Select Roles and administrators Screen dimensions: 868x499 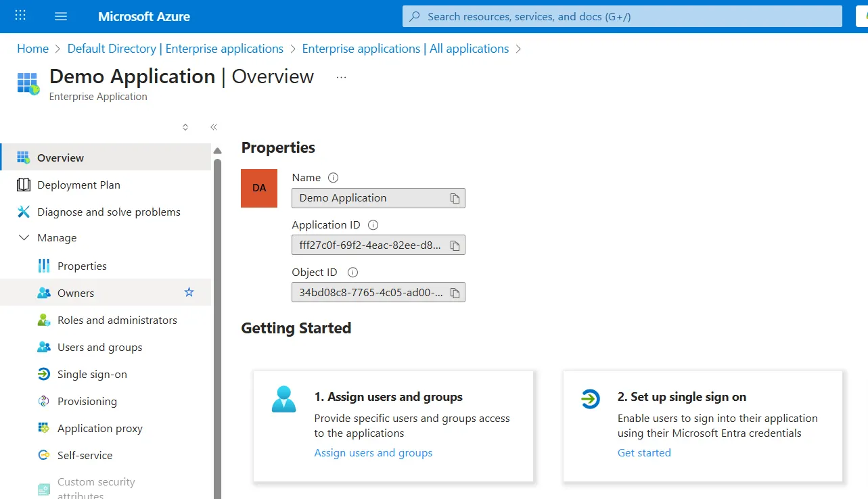tap(117, 320)
